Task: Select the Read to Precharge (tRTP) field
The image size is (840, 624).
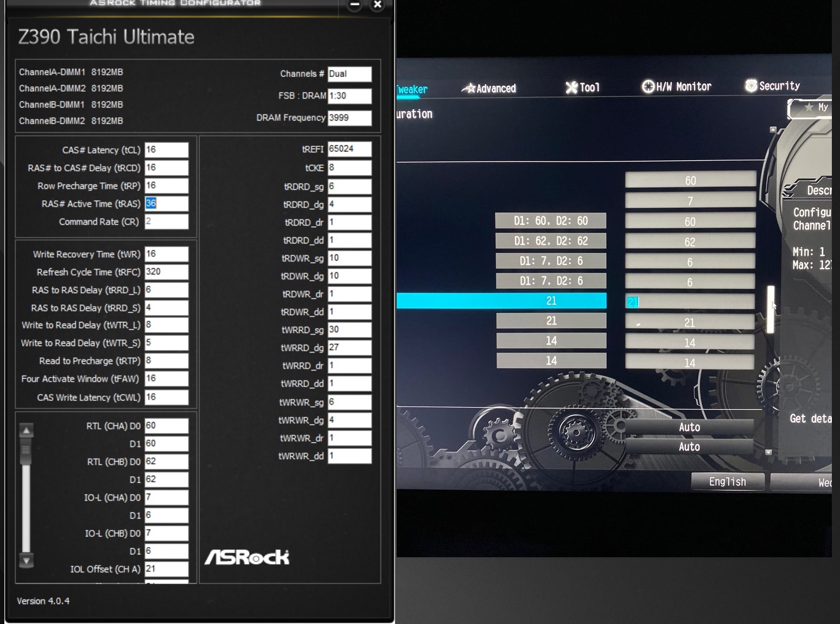Action: 167,361
